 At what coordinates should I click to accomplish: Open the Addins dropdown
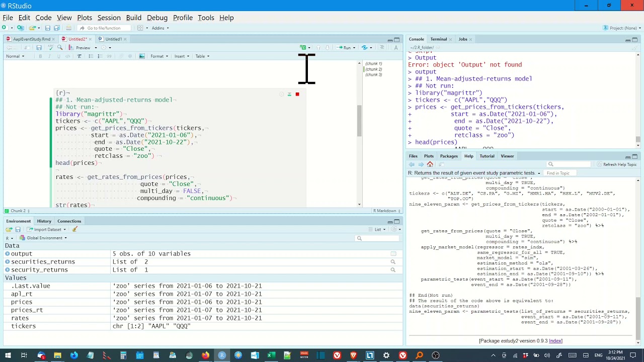point(160,28)
